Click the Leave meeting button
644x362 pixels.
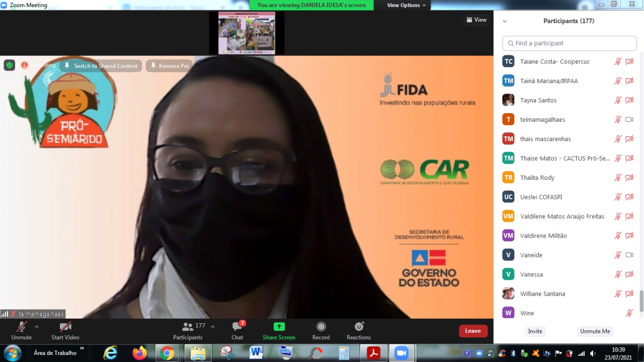click(x=473, y=331)
